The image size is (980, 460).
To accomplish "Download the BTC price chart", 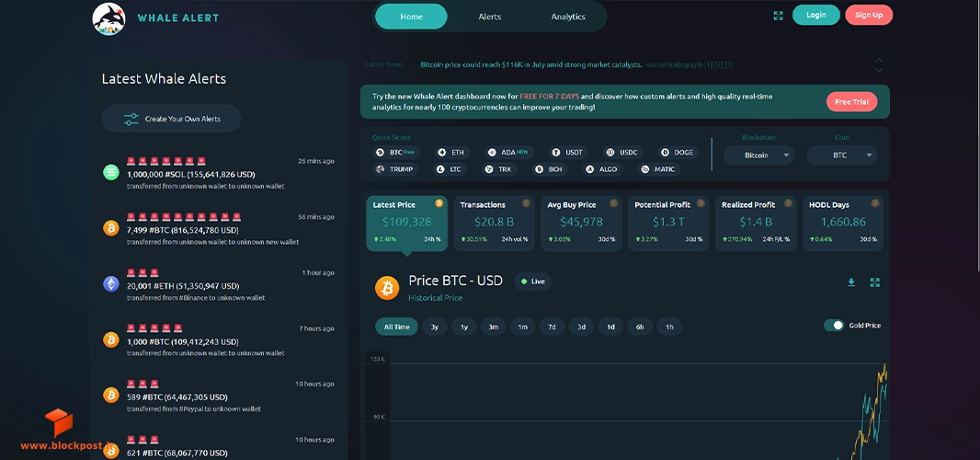I will pyautogui.click(x=851, y=282).
